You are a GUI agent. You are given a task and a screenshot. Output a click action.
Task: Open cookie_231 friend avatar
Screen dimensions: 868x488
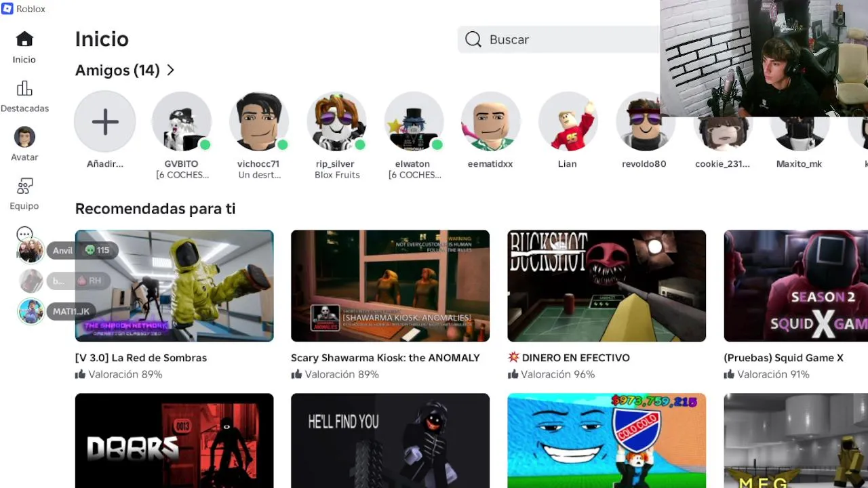[722, 134]
